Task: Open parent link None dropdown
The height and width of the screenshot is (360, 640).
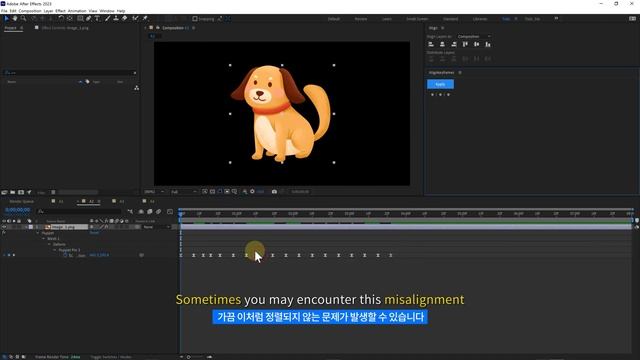Action: tap(156, 227)
